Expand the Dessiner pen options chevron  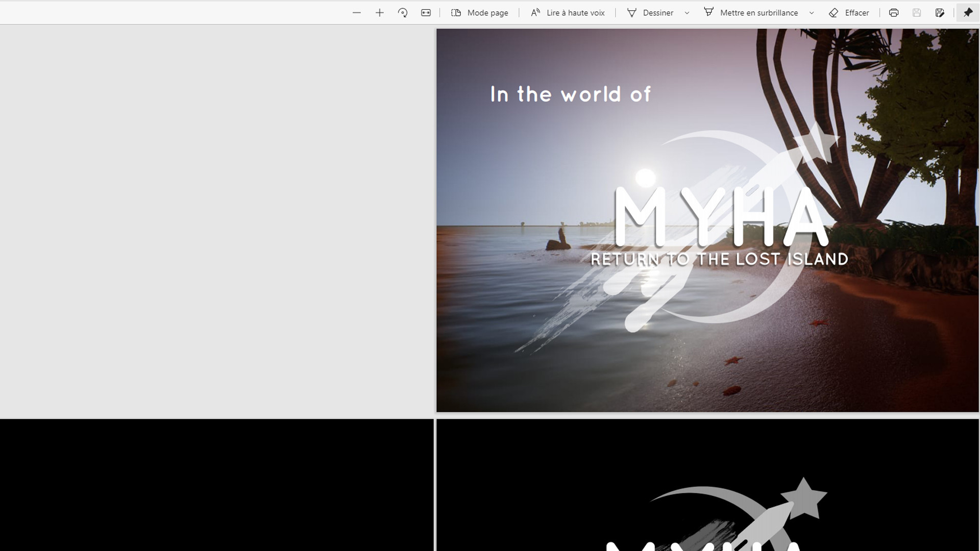point(687,12)
